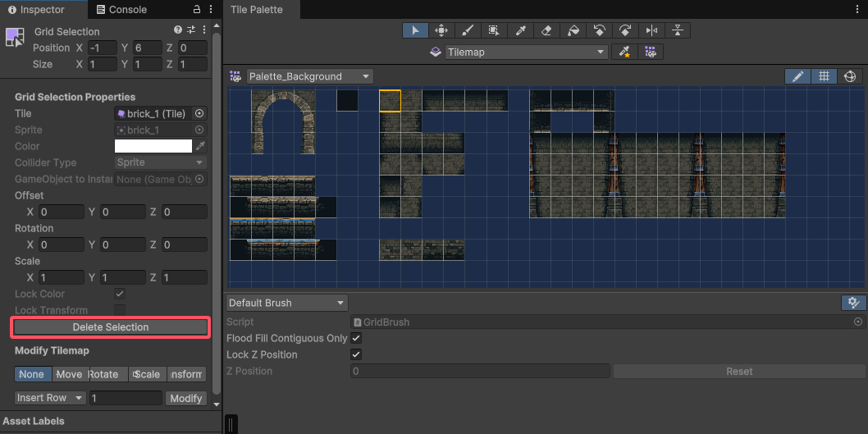Select Scale in Modify Tilemap modes

[148, 374]
